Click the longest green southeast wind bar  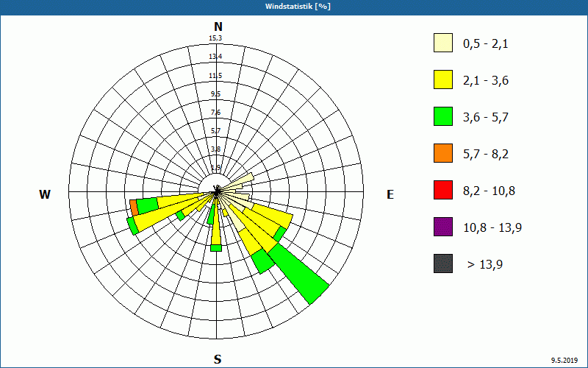click(300, 274)
